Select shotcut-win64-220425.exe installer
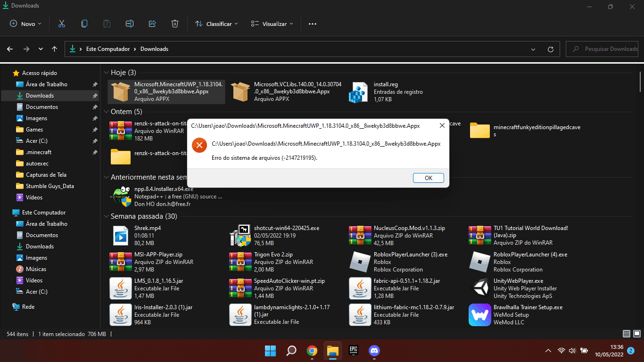The width and height of the screenshot is (644, 362). [x=274, y=236]
